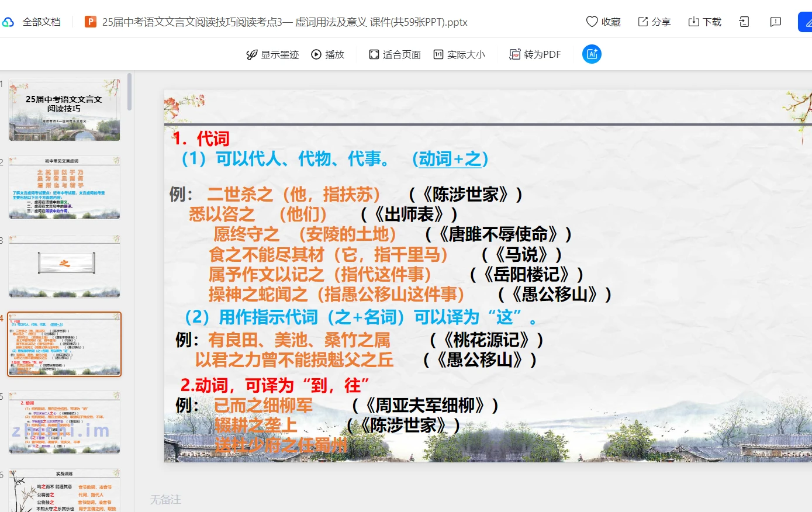Click the play circle icon
The height and width of the screenshot is (512, 812).
(x=316, y=54)
